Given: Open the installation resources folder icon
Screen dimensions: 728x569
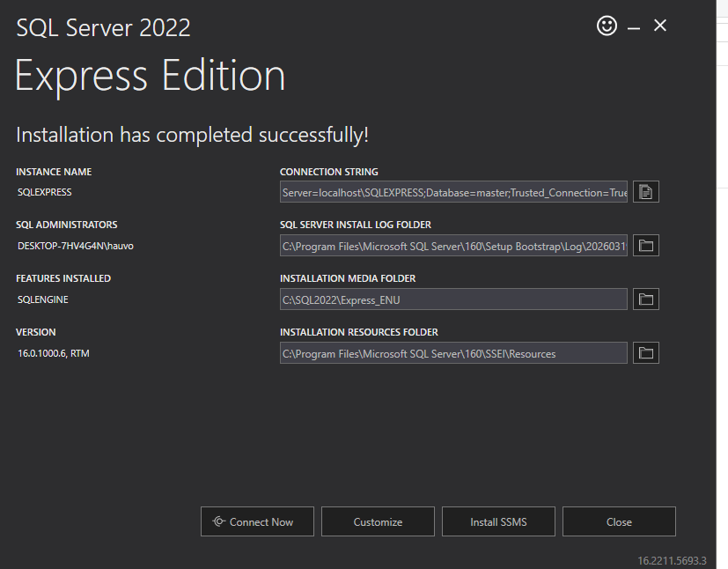Looking at the screenshot, I should (646, 353).
